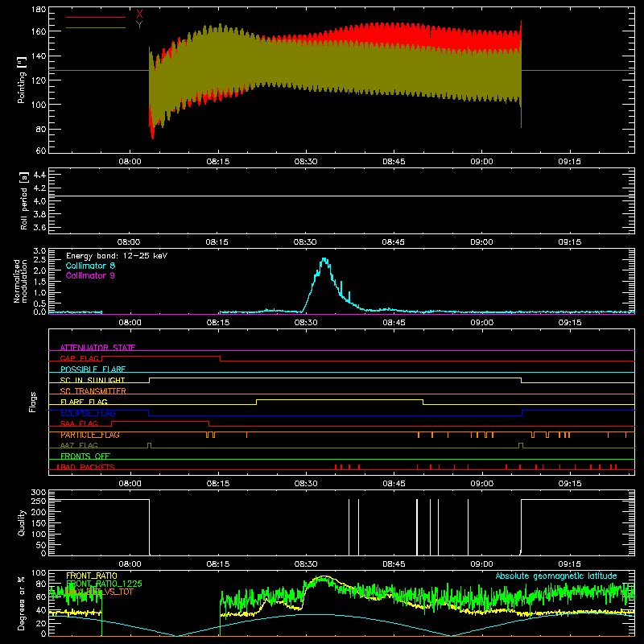Screen dimensions: 644x644
Task: Click the Roll period axis title
Action: [x=23, y=200]
